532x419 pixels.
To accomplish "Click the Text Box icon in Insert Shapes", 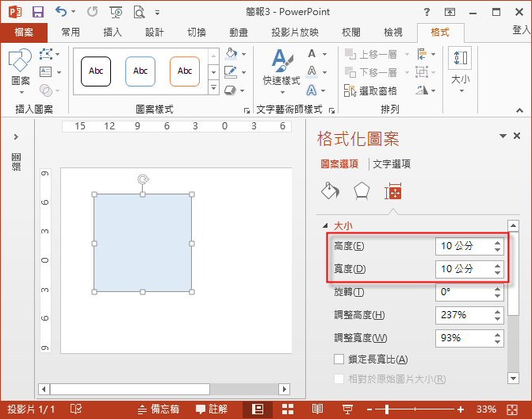I will pos(46,71).
